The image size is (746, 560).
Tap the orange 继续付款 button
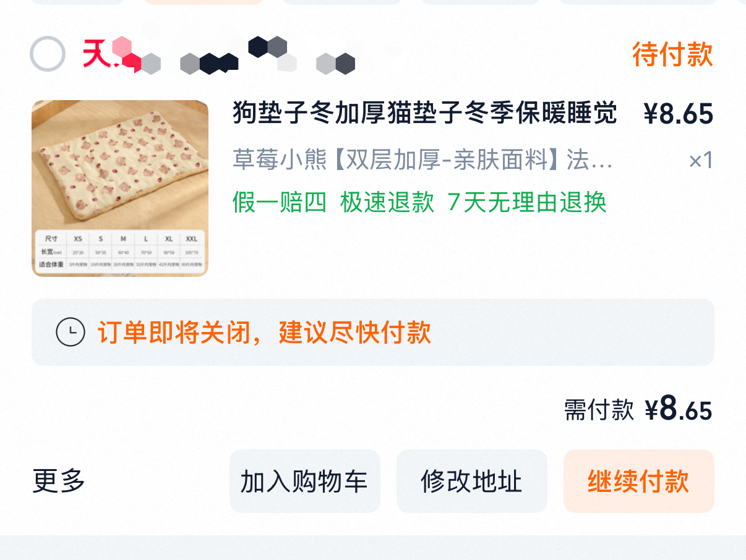click(639, 481)
